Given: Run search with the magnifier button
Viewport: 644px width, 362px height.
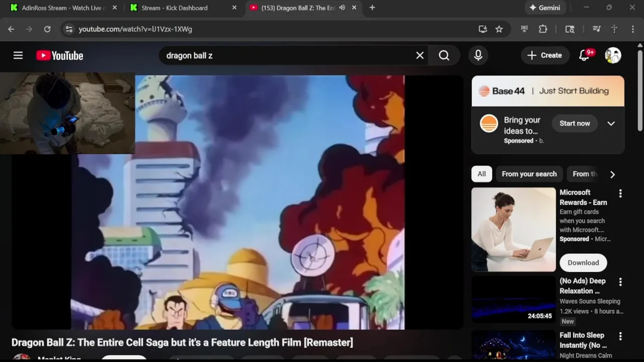Looking at the screenshot, I should (444, 55).
